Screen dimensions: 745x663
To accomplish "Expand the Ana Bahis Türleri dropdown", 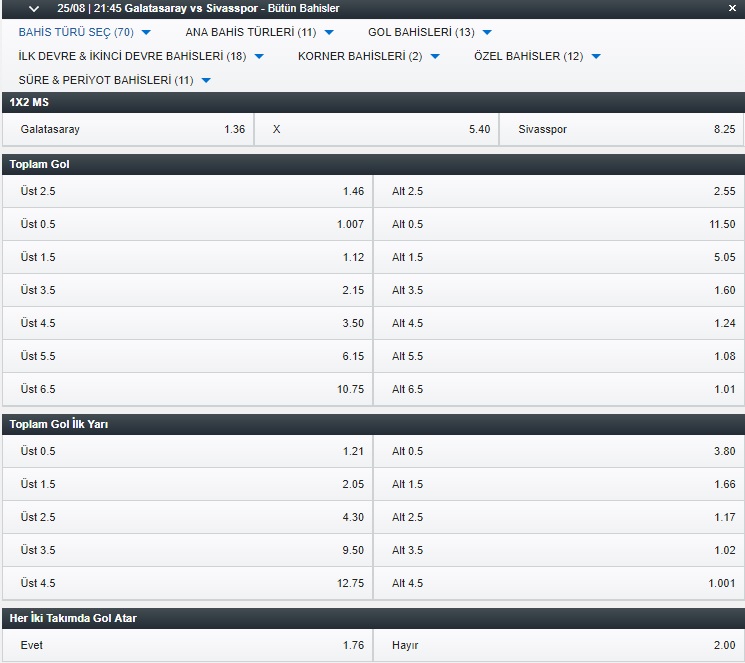I will (x=259, y=32).
